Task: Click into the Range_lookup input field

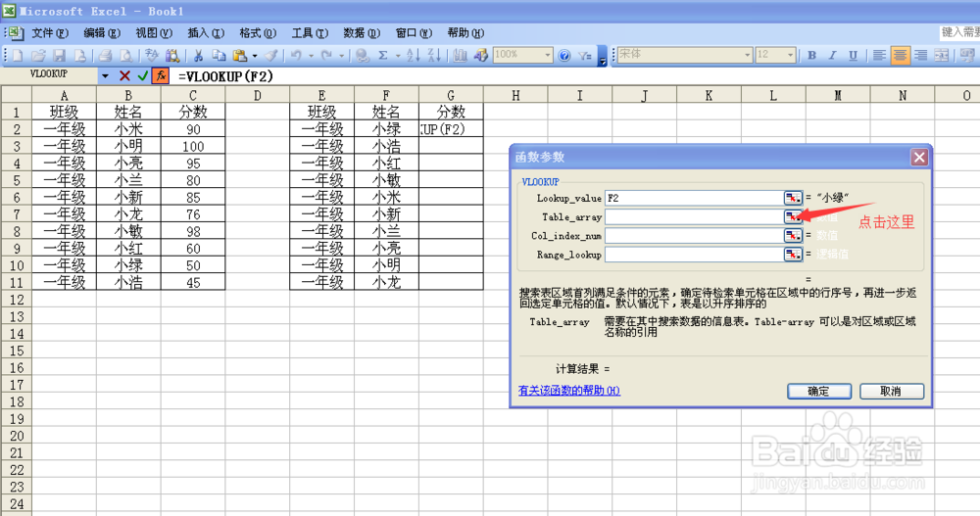Action: point(694,255)
